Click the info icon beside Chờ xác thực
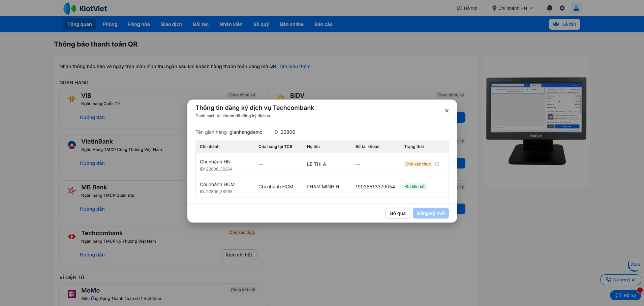The image size is (644, 306). pyautogui.click(x=437, y=164)
